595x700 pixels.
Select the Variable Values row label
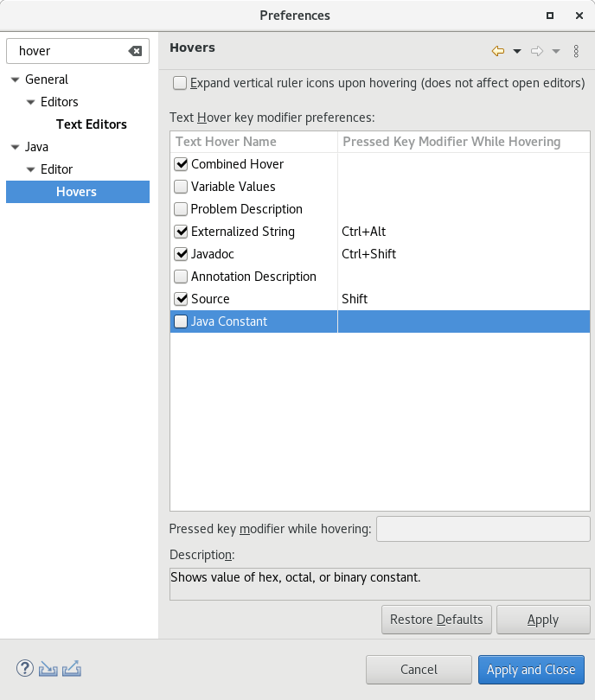234,187
